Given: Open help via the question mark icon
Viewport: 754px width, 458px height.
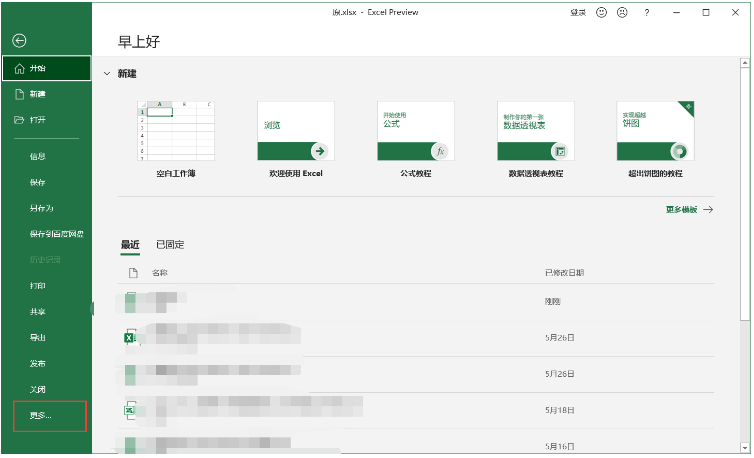Looking at the screenshot, I should (647, 13).
